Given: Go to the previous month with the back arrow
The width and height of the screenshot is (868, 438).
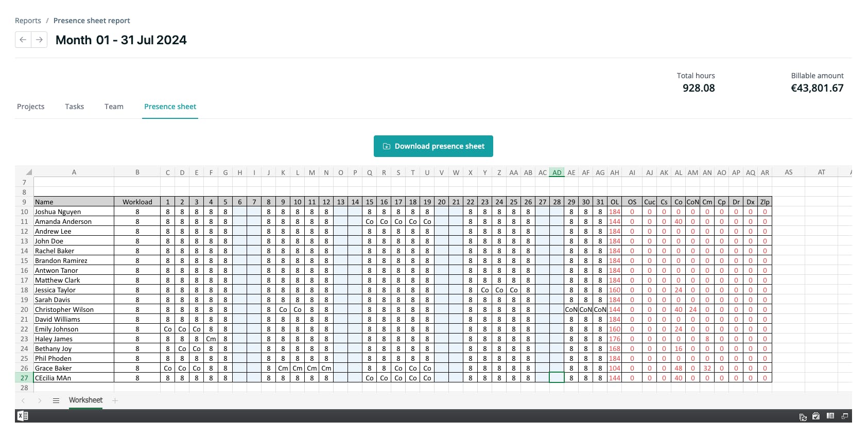Looking at the screenshot, I should click(x=23, y=40).
